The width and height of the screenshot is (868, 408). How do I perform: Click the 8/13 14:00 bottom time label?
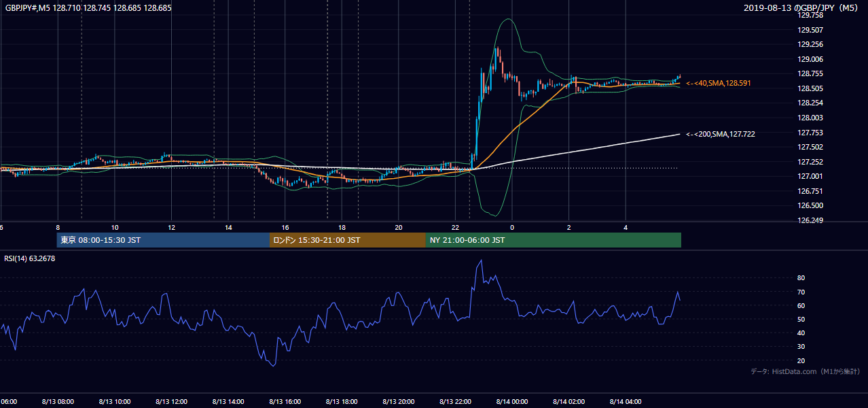(x=228, y=401)
